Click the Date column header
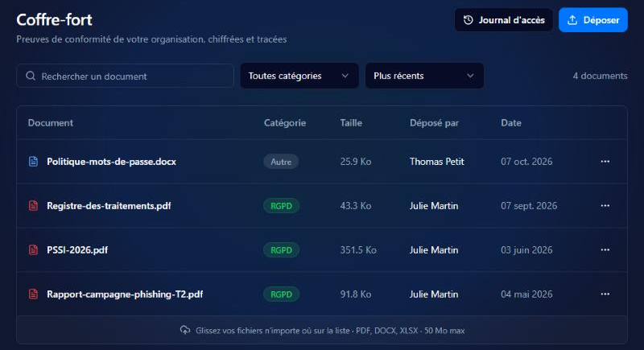 coord(511,122)
